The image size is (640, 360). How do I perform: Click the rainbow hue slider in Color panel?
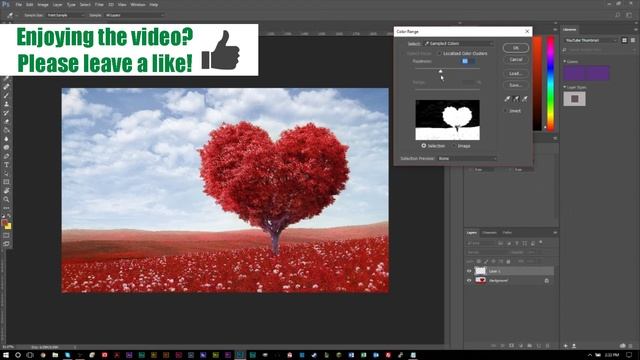tap(550, 83)
